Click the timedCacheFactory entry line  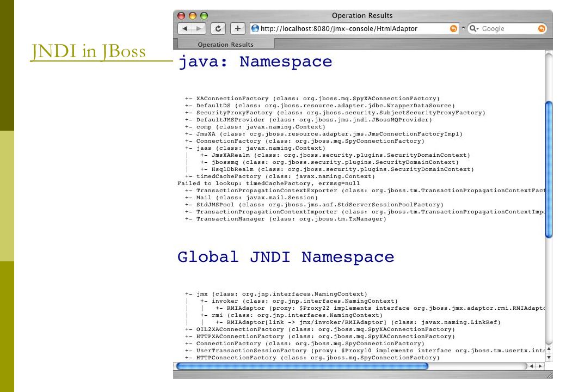tap(280, 176)
